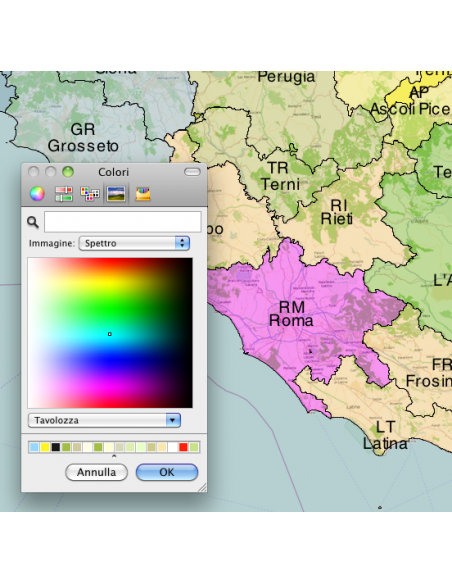Click the swatch drawer grip handle
This screenshot has height=584, width=452.
114,456
